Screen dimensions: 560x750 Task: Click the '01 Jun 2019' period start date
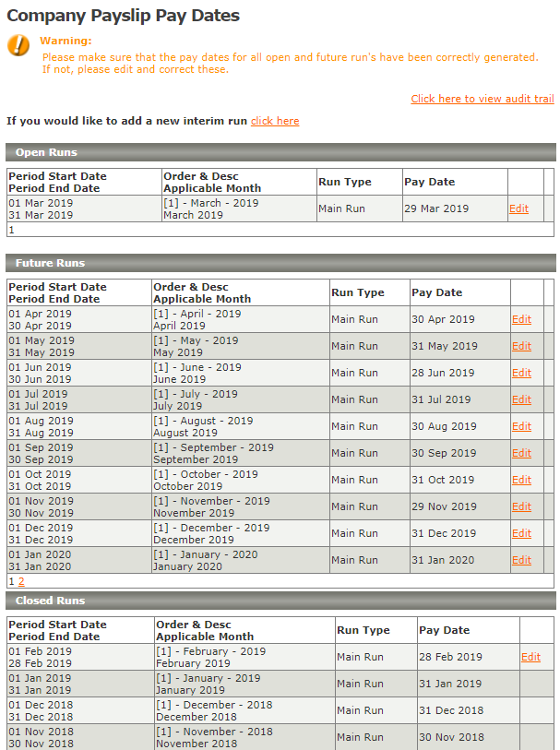tap(40, 367)
